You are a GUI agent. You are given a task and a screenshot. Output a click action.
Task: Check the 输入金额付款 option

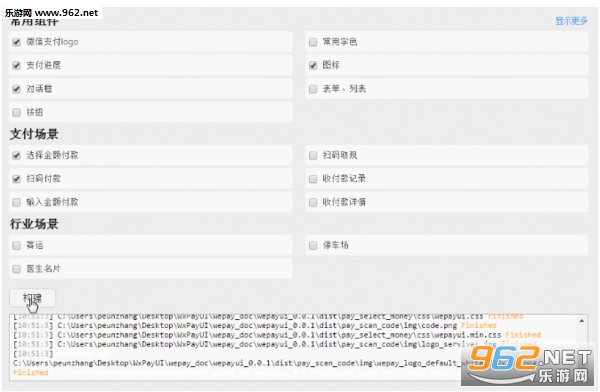click(16, 202)
